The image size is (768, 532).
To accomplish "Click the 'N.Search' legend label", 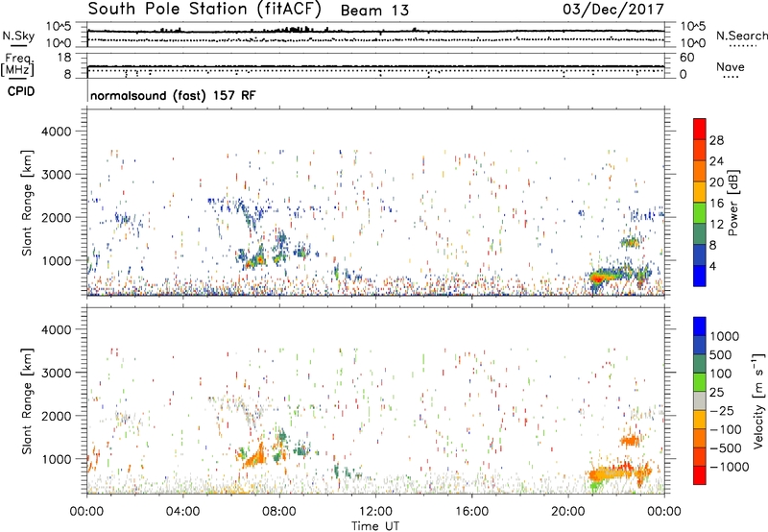I will (741, 36).
